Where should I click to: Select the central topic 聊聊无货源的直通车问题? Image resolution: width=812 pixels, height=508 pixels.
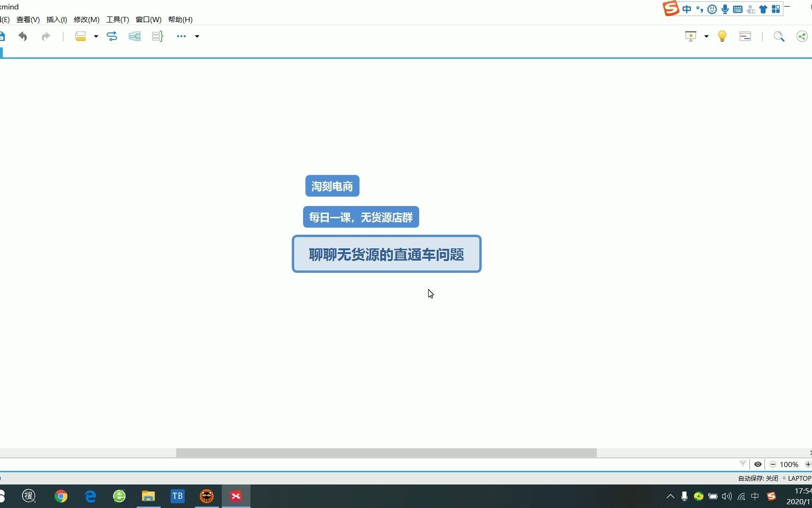387,254
